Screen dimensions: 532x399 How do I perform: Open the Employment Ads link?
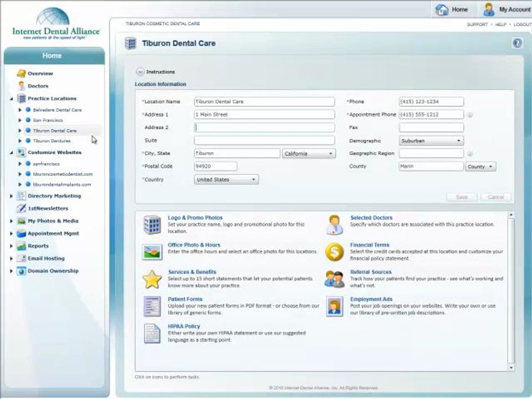tap(371, 299)
